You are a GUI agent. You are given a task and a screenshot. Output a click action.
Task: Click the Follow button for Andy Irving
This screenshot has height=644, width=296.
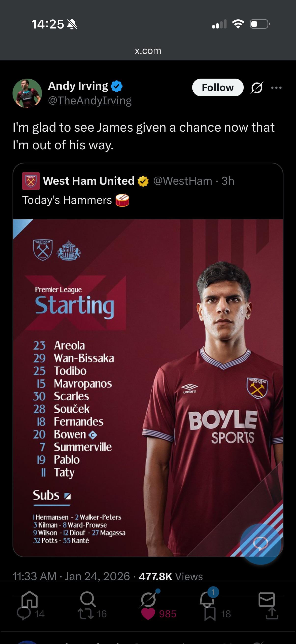[217, 87]
